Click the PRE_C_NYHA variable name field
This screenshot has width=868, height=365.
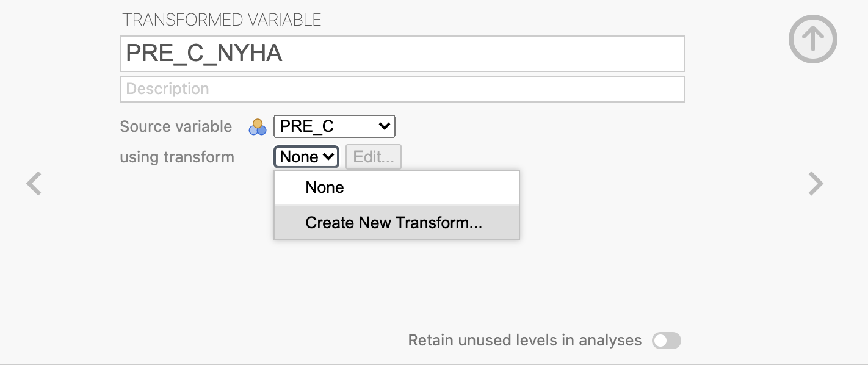tap(402, 54)
